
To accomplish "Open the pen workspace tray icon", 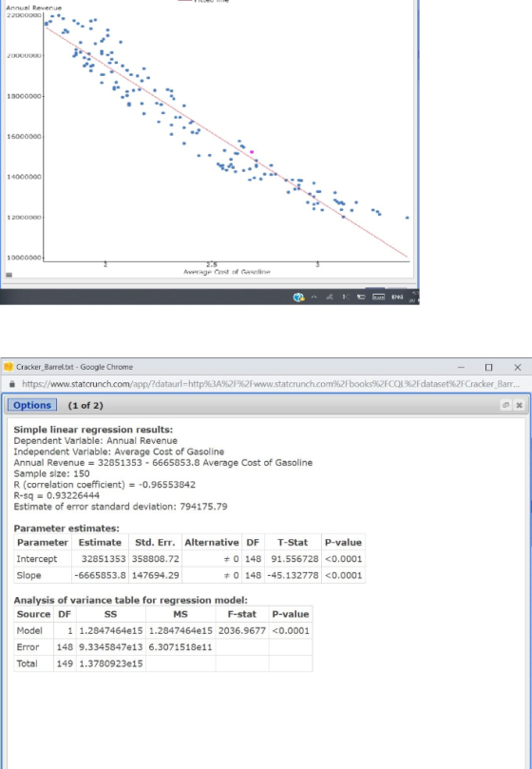I will 330,297.
